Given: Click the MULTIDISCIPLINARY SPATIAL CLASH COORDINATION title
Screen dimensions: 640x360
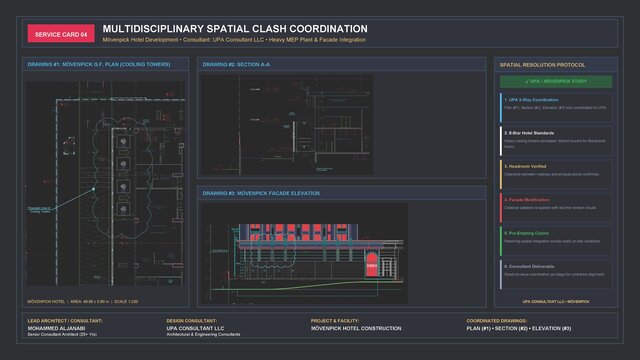Looking at the screenshot, I should click(235, 29).
